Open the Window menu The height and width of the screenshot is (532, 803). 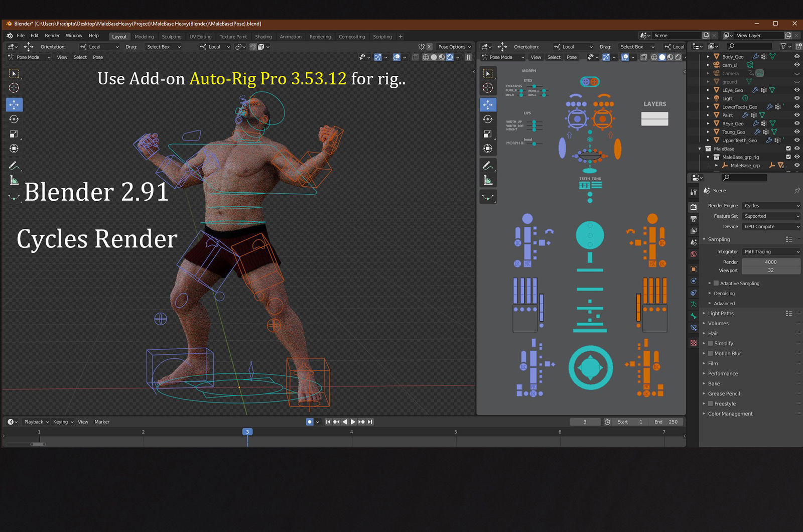pyautogui.click(x=74, y=36)
